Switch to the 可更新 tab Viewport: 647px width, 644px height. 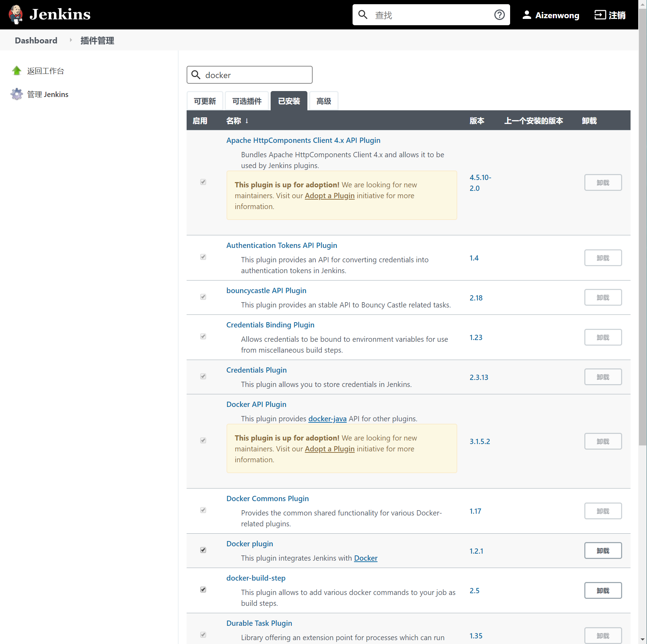205,101
